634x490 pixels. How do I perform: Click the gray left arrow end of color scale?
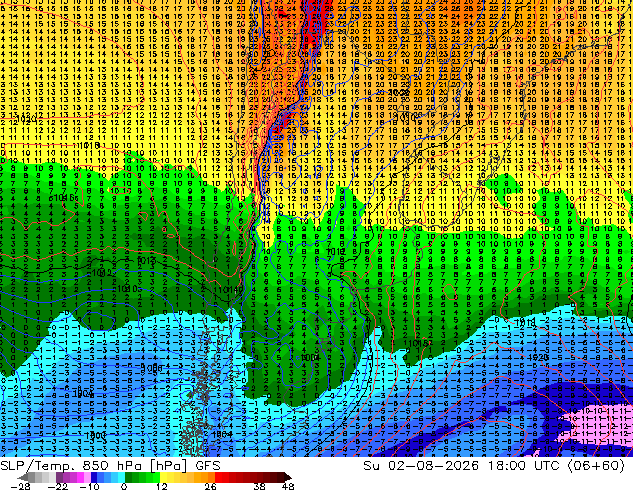pos(24,477)
